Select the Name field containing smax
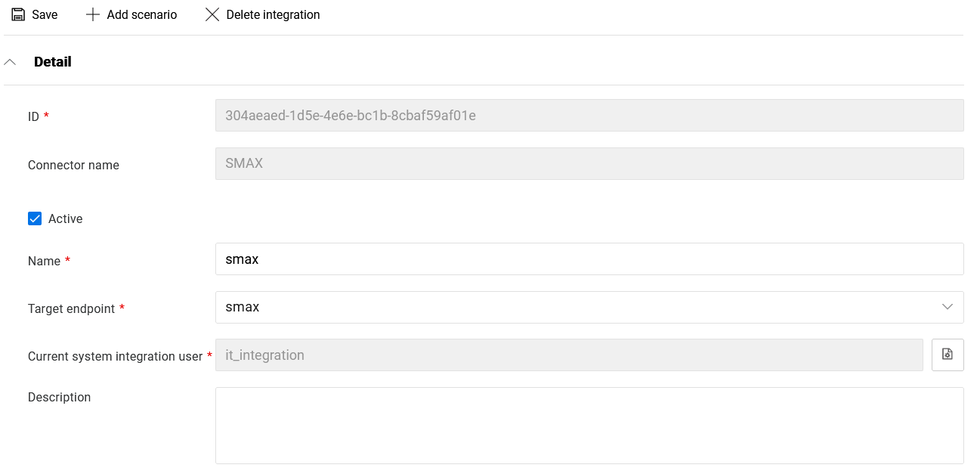The height and width of the screenshot is (474, 980). click(x=589, y=259)
